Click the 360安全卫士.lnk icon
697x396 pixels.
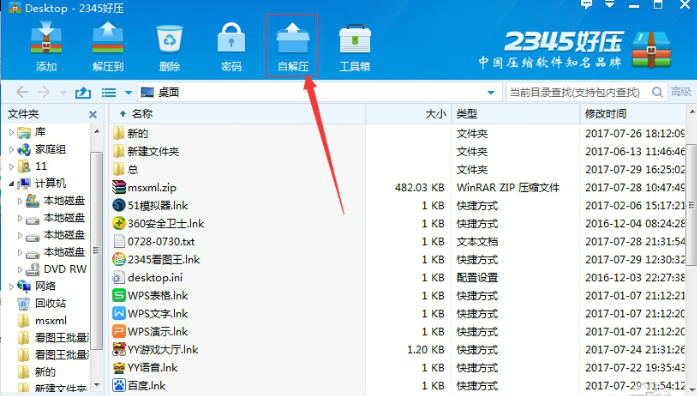point(119,223)
